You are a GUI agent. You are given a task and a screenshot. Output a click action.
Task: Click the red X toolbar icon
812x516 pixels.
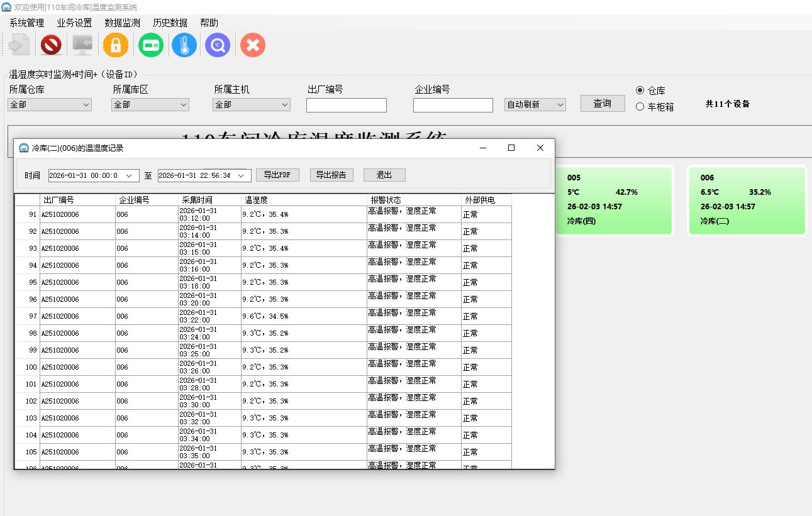click(x=253, y=45)
